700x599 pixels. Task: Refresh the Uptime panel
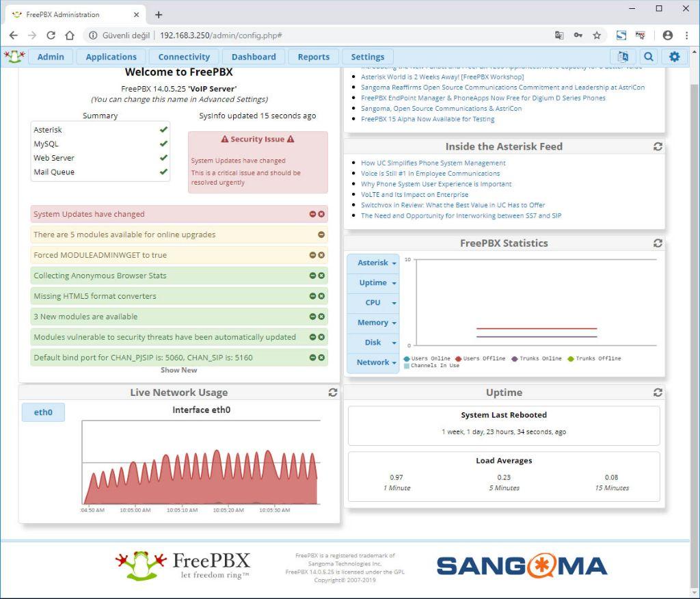click(658, 392)
